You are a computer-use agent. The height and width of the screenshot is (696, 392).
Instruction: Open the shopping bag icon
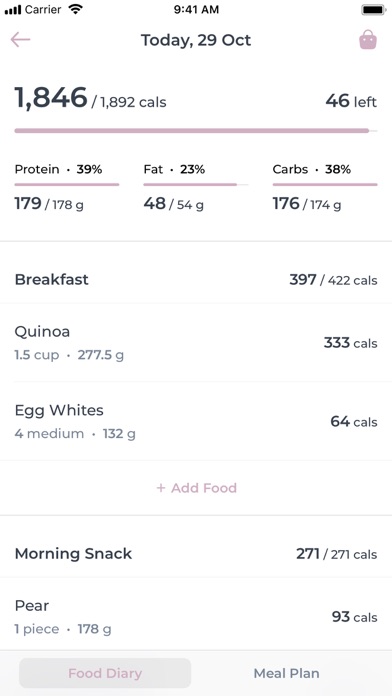[368, 40]
